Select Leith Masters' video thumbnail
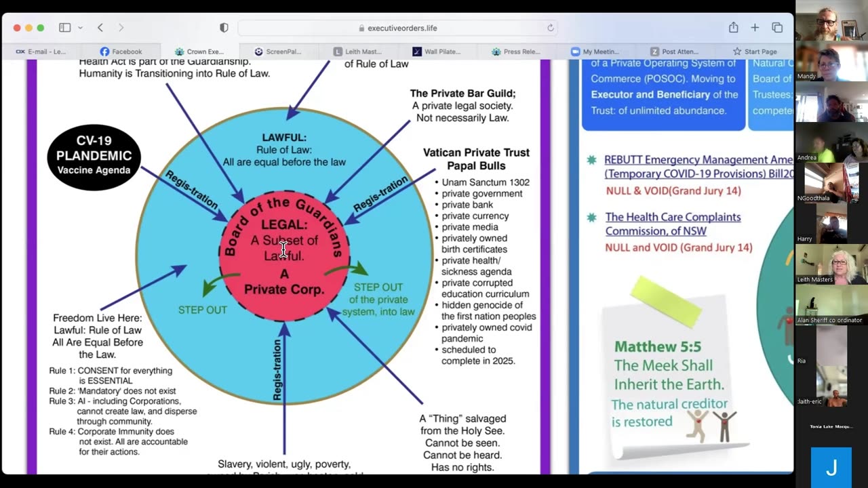The width and height of the screenshot is (868, 488). coord(831,264)
